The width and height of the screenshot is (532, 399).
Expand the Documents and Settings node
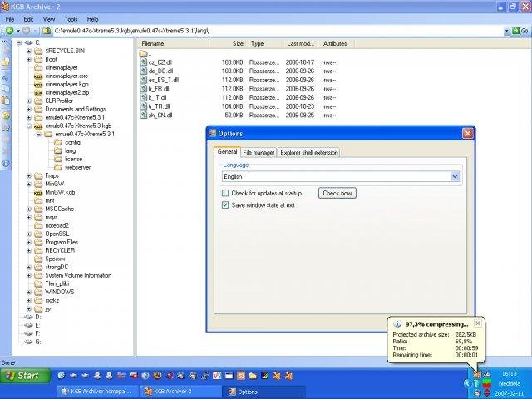tap(29, 109)
